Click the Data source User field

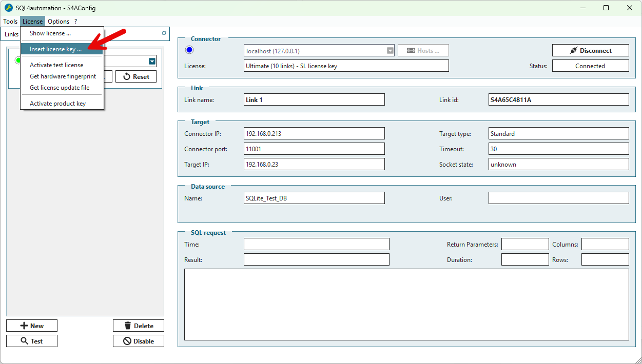559,198
